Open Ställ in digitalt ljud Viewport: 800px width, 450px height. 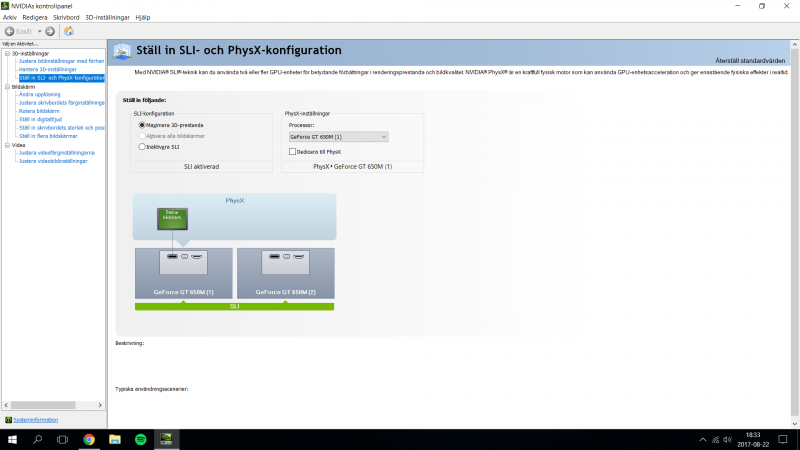[x=40, y=119]
